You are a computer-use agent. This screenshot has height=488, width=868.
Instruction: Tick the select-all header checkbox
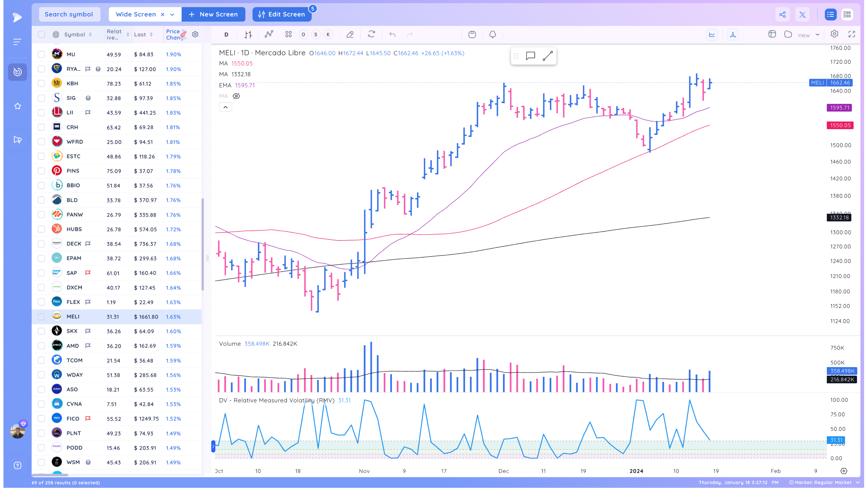[41, 34]
